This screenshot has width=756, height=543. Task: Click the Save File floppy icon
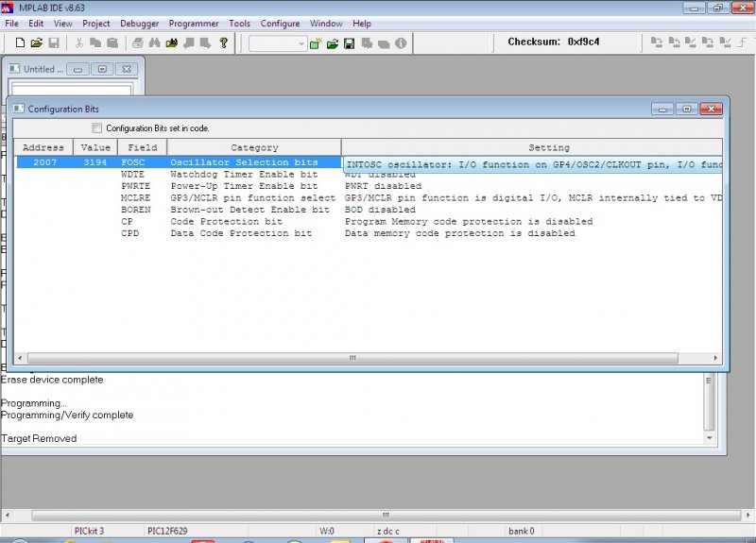[x=54, y=42]
